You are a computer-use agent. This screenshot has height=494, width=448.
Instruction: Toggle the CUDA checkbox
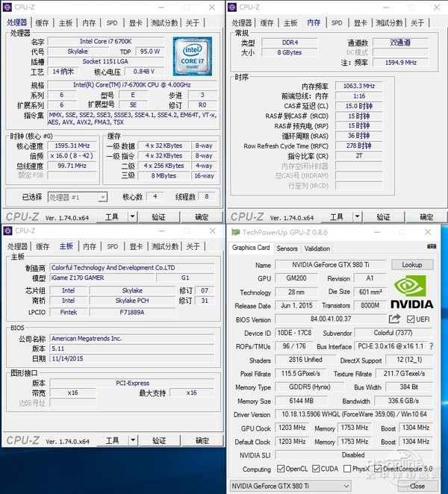(x=316, y=469)
